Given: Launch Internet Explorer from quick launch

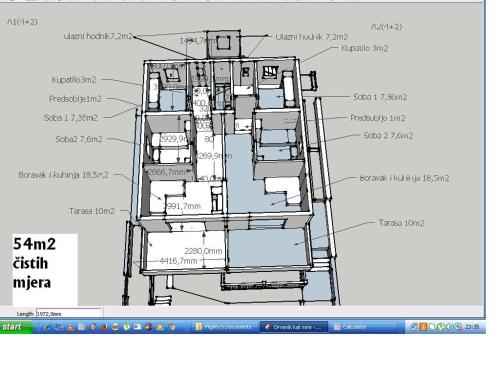Looking at the screenshot, I should [47, 327].
